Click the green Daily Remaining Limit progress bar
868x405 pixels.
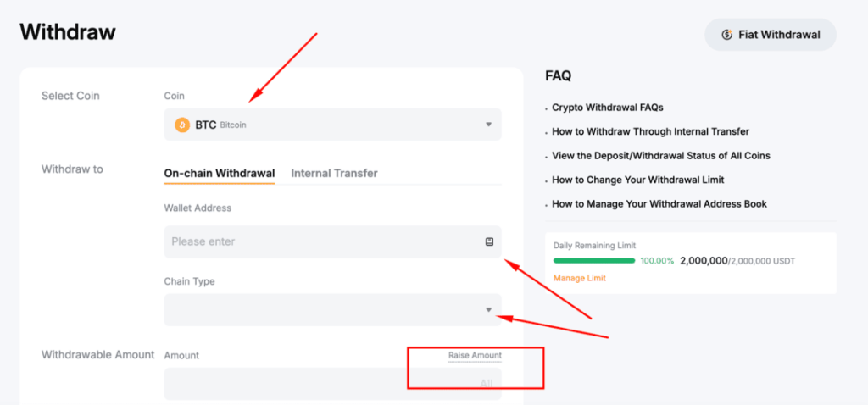click(x=593, y=261)
